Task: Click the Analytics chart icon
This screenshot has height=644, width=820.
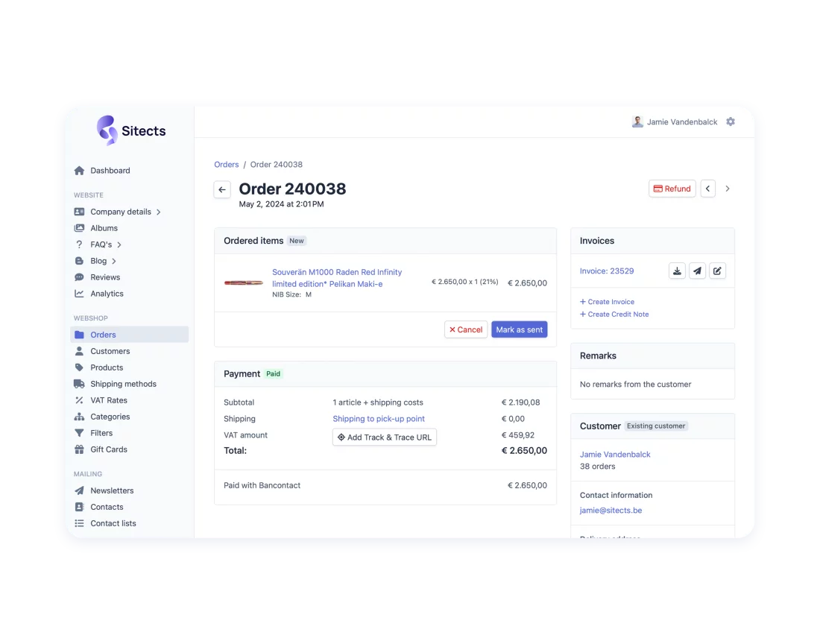Action: (79, 293)
